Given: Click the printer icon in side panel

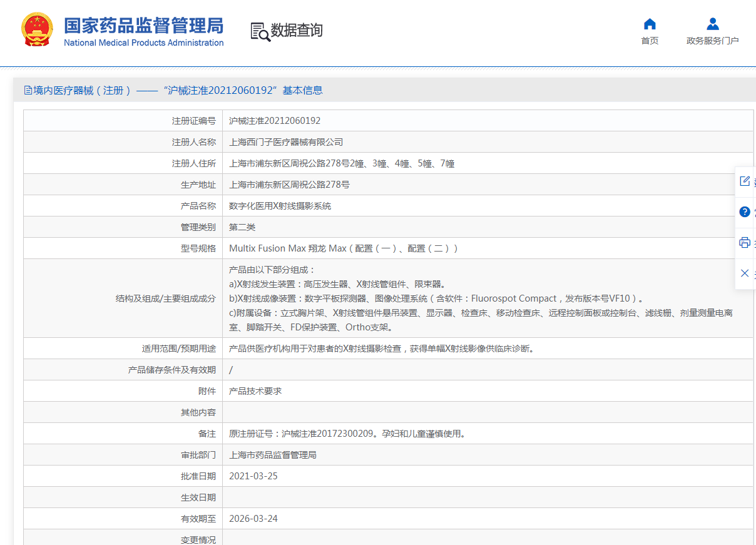Looking at the screenshot, I should point(745,242).
